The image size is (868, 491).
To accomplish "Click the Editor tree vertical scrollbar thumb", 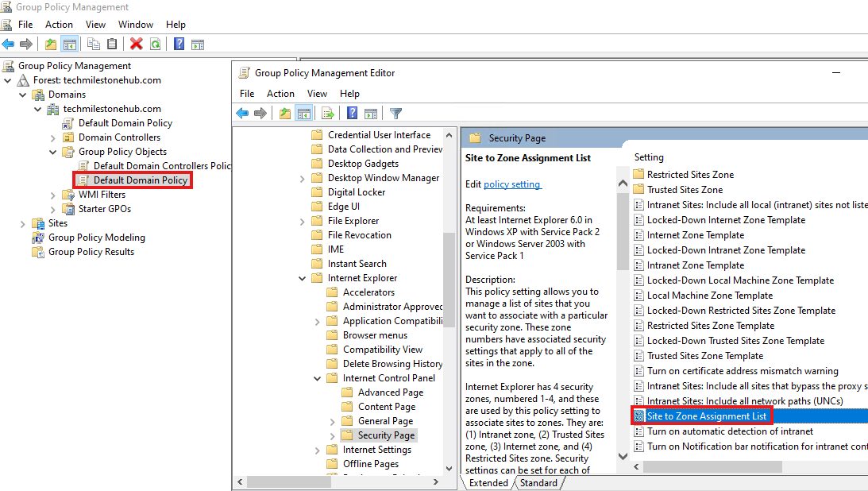I will coord(449,280).
